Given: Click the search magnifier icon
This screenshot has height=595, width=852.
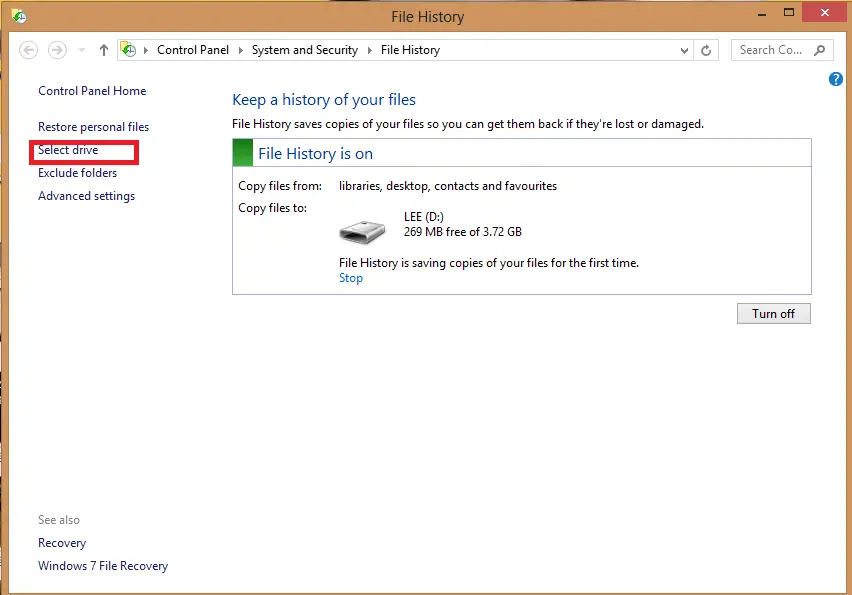Looking at the screenshot, I should click(x=819, y=50).
